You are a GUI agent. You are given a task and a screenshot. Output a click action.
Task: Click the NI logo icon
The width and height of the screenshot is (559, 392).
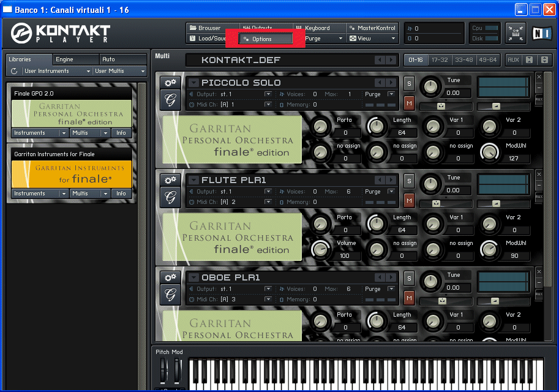coord(542,33)
